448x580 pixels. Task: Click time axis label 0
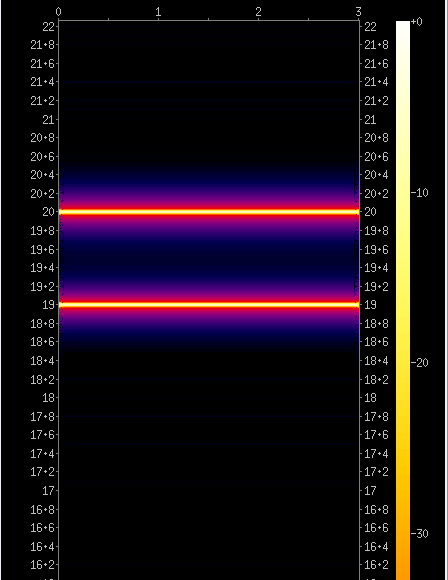58,12
